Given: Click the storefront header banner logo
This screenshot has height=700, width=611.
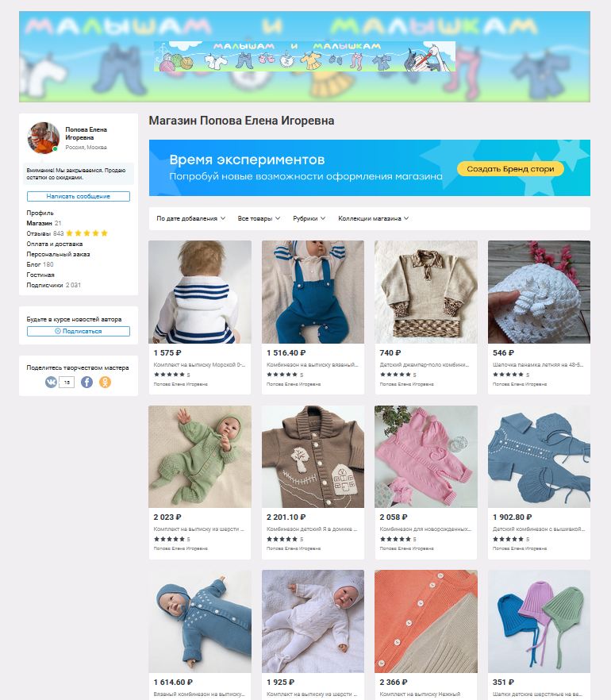Looking at the screenshot, I should coord(305,56).
